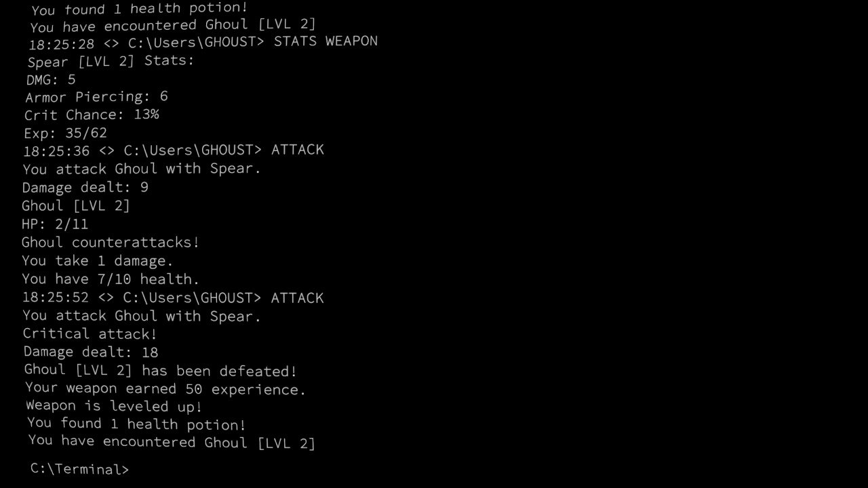Click the "Crit Chance: 13%" line
868x488 pixels.
(x=92, y=115)
